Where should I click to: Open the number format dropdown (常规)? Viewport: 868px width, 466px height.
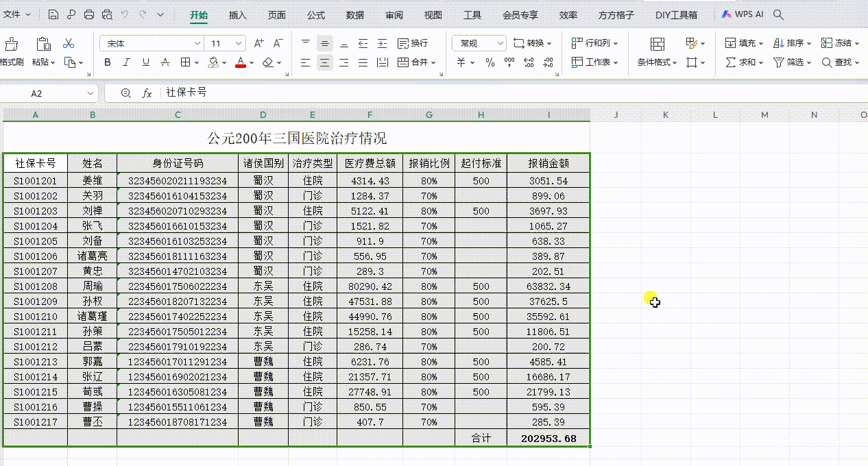pos(499,43)
